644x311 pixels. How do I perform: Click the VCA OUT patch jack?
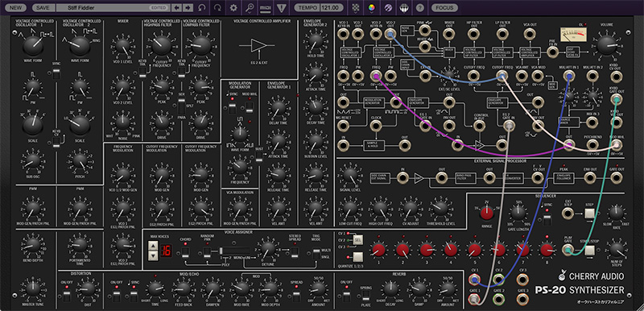pos(530,34)
